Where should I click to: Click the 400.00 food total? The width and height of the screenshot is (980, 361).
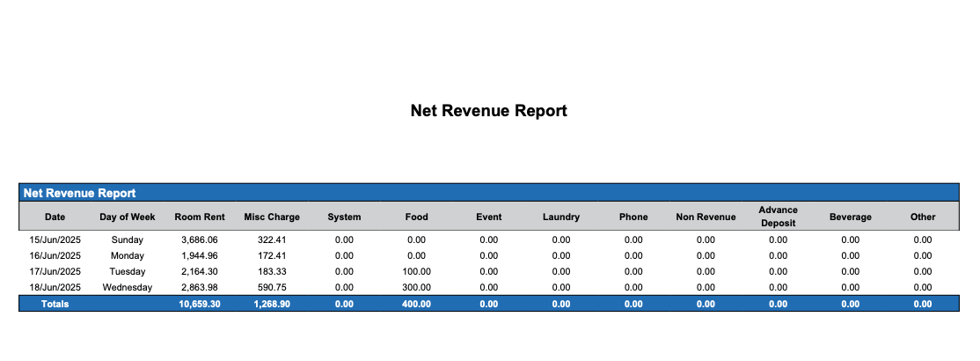pos(417,304)
